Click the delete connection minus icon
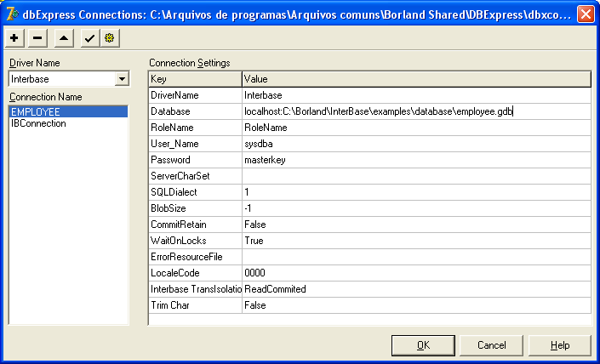This screenshot has height=364, width=600. tap(37, 38)
